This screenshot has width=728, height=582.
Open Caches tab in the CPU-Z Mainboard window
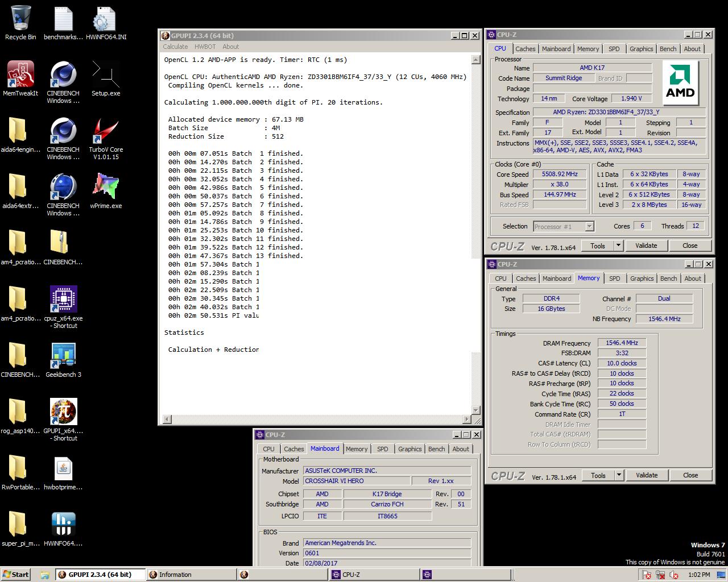click(x=293, y=449)
